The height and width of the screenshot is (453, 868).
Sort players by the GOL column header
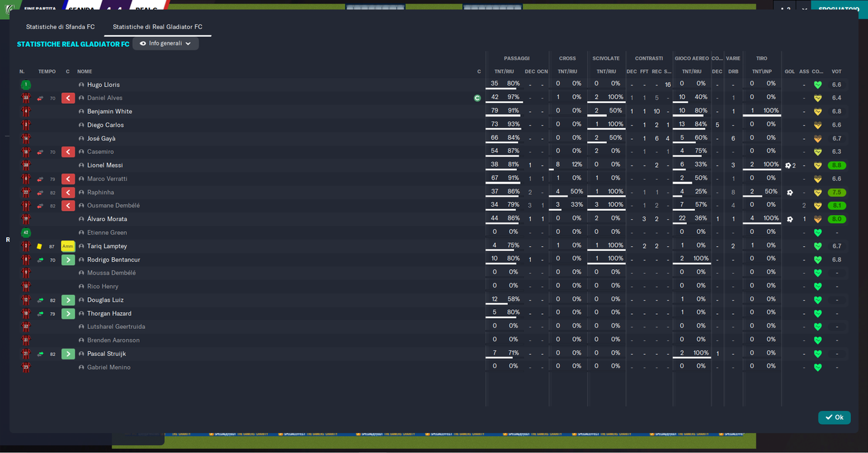tap(790, 71)
